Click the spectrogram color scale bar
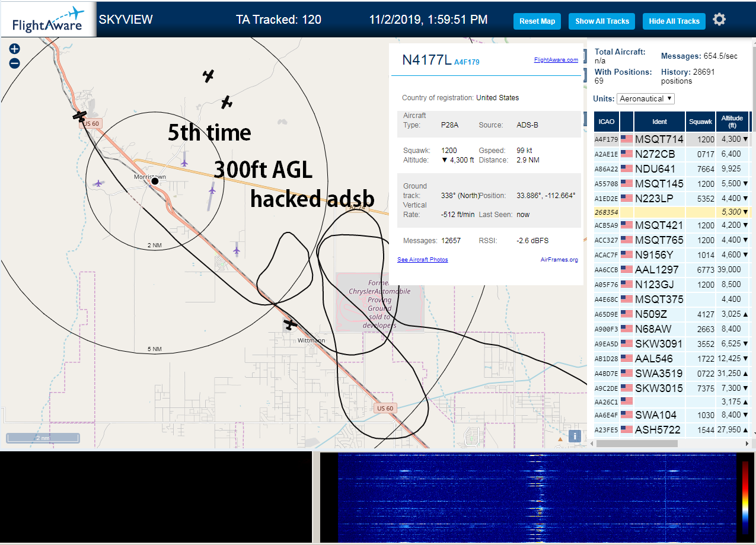The image size is (756, 545). (745, 497)
